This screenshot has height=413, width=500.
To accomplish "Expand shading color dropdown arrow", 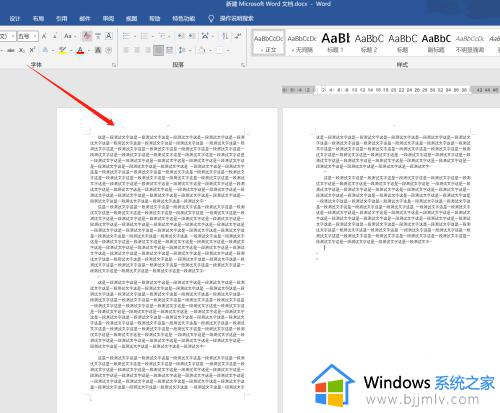I will [x=211, y=51].
